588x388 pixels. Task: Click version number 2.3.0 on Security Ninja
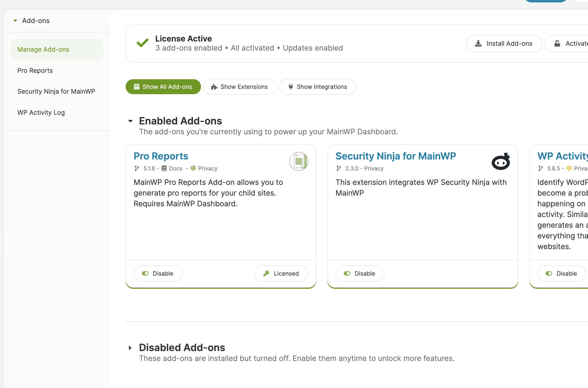point(352,169)
